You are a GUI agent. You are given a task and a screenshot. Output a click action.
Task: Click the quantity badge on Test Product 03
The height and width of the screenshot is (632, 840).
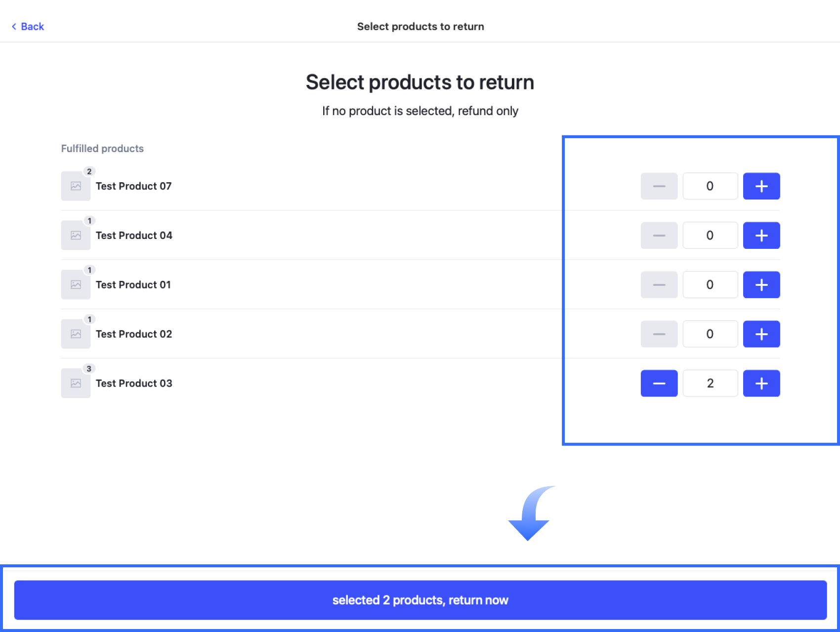click(x=89, y=368)
